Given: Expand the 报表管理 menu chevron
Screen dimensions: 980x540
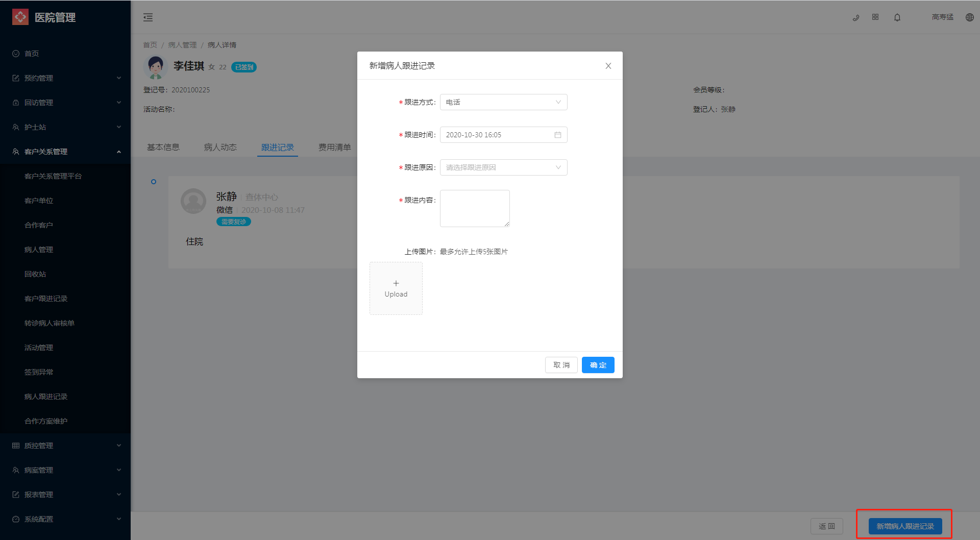Looking at the screenshot, I should point(119,495).
